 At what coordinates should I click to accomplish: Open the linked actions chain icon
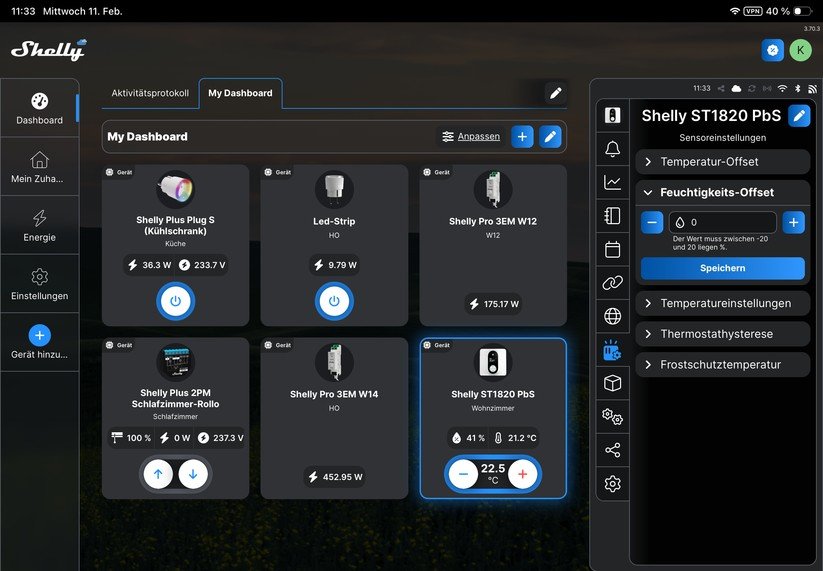click(613, 283)
